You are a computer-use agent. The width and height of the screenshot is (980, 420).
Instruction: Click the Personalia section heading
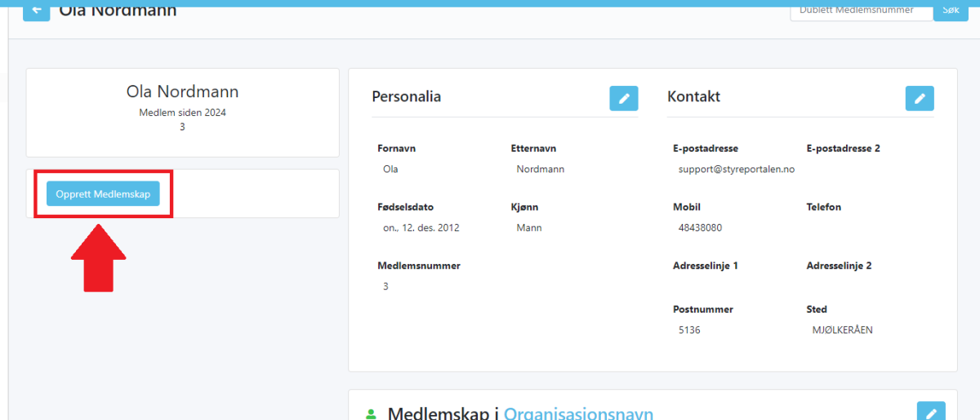406,96
